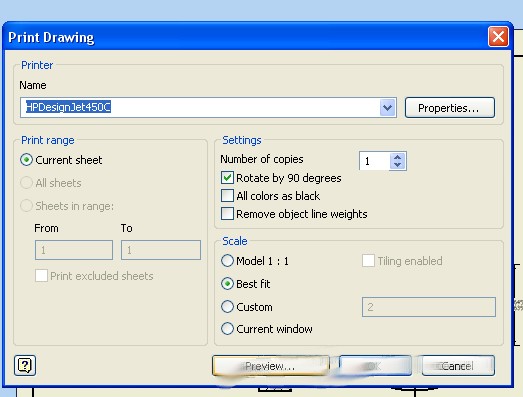Close the Print Drawing dialog

coord(498,36)
